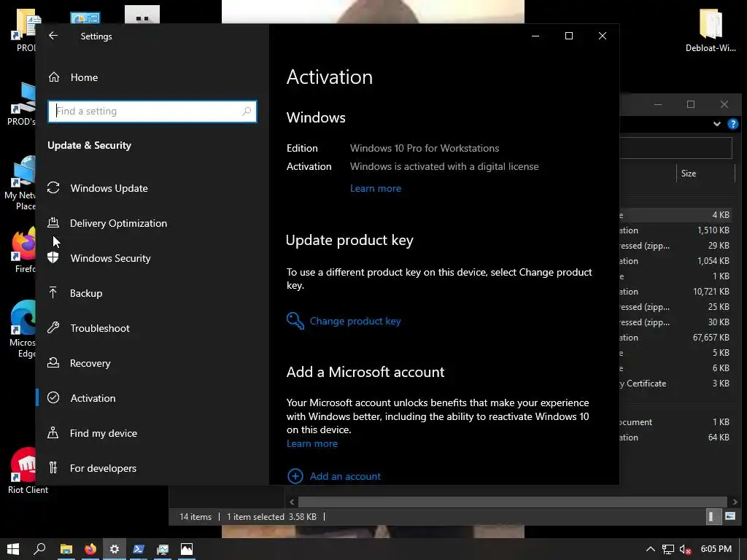Open the Photos app on taskbar

pos(187,549)
